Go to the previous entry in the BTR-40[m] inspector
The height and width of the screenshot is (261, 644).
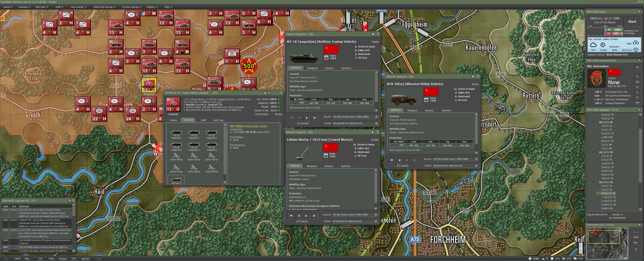pyautogui.click(x=399, y=160)
